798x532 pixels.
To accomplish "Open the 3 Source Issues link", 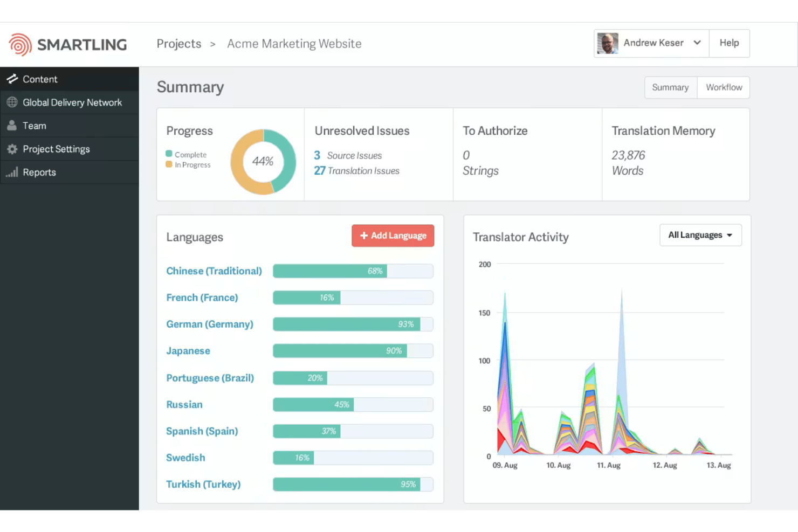I will tap(348, 155).
